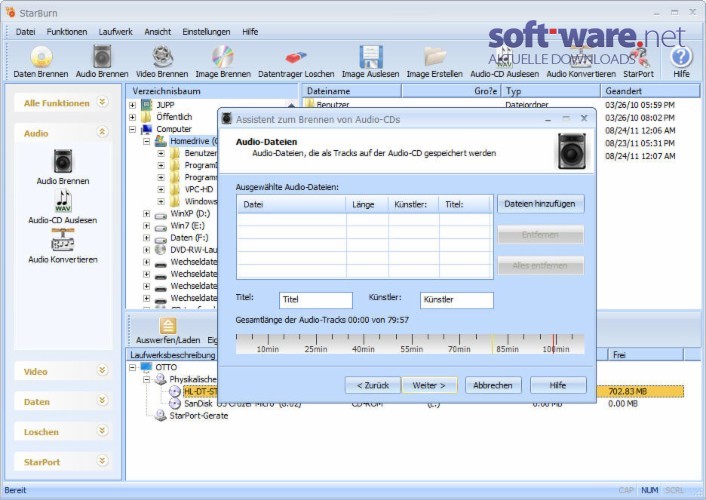The height and width of the screenshot is (500, 706).
Task: Launch Audio Brennen toolbar icon
Action: (102, 57)
